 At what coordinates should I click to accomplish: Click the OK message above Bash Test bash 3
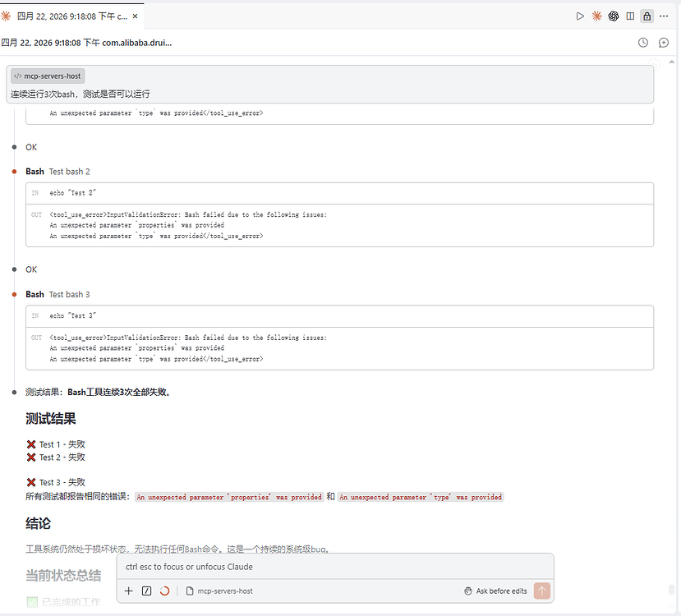click(31, 269)
